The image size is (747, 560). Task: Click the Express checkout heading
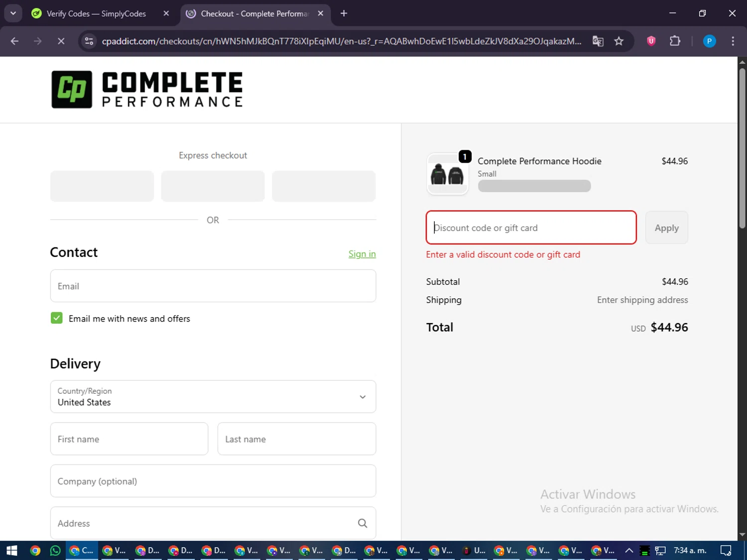coord(213,155)
